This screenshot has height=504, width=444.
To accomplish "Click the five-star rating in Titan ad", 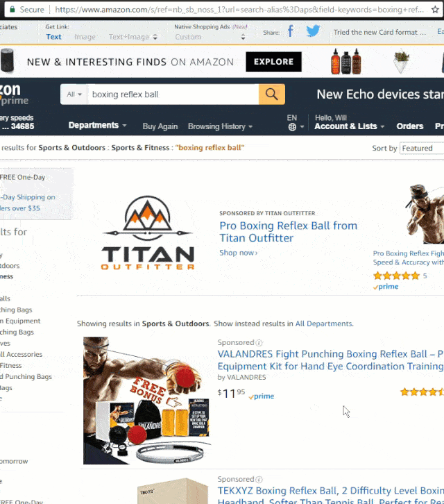I will click(396, 276).
